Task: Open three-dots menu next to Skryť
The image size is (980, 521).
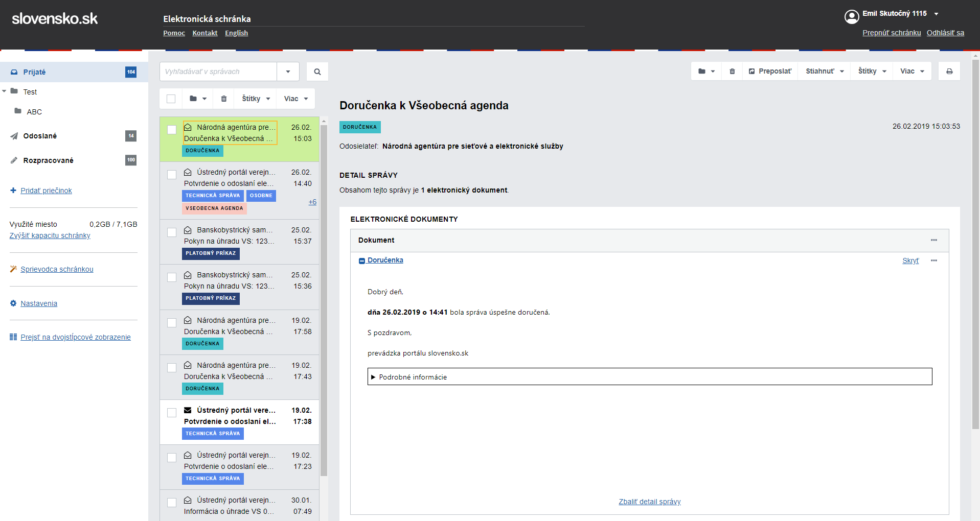Action: coord(933,260)
